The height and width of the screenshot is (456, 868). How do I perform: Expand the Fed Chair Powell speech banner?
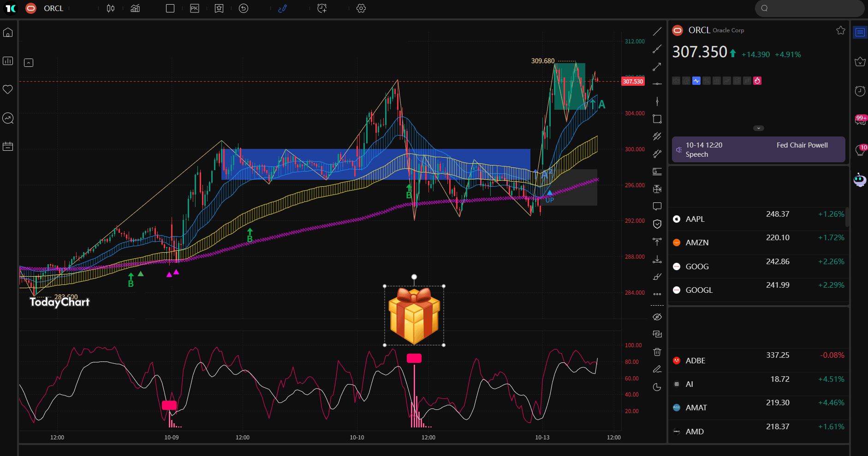[x=758, y=149]
